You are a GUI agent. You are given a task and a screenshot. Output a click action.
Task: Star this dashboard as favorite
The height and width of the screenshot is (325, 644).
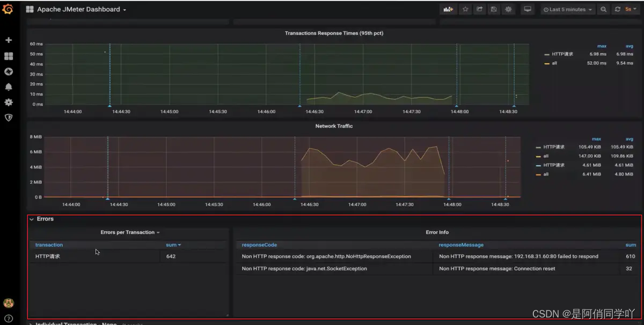465,10
